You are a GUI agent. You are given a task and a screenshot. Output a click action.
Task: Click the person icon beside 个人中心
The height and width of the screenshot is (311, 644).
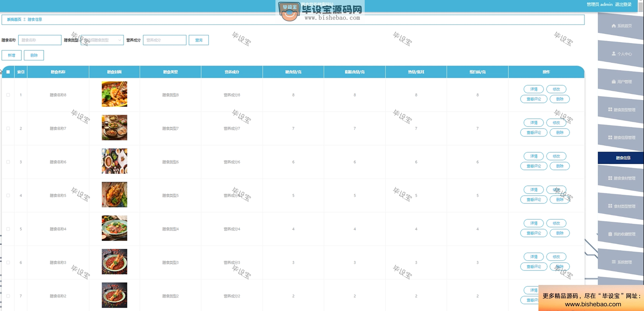[x=613, y=53]
